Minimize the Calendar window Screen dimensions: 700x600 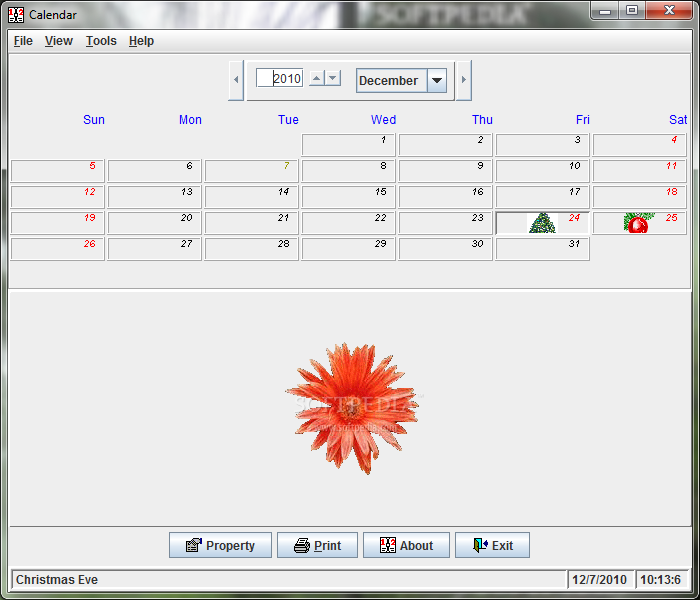click(x=605, y=11)
